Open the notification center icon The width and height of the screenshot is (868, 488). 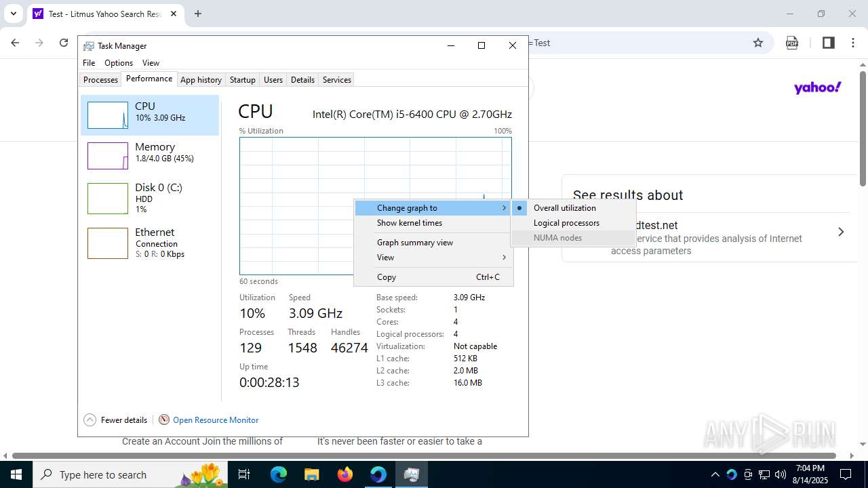coord(846,474)
